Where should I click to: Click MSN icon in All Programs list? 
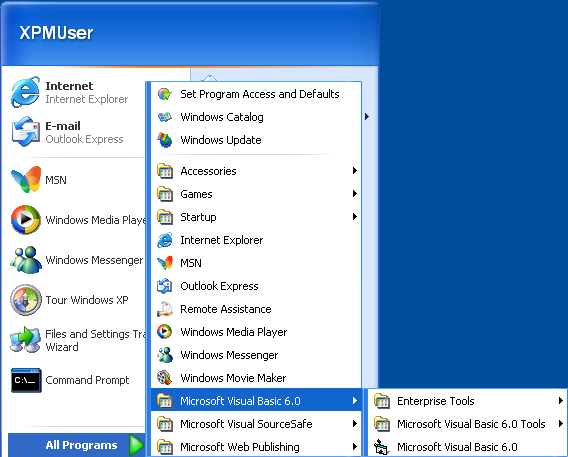165,263
